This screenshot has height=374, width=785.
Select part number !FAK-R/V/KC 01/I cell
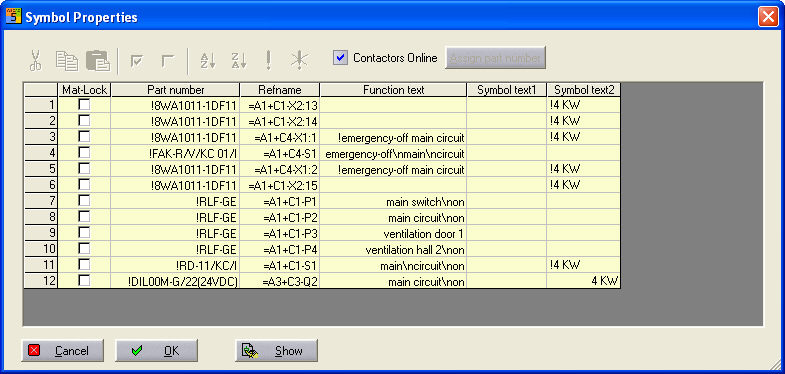(x=175, y=153)
